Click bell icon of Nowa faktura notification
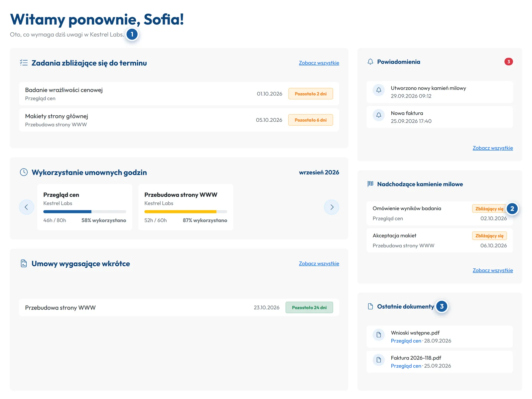532x399 pixels. [379, 115]
